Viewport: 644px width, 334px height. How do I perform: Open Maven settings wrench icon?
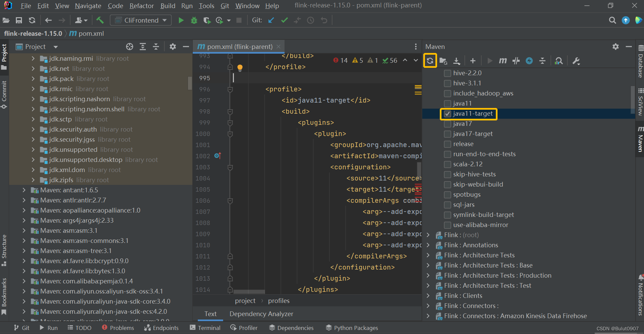576,61
